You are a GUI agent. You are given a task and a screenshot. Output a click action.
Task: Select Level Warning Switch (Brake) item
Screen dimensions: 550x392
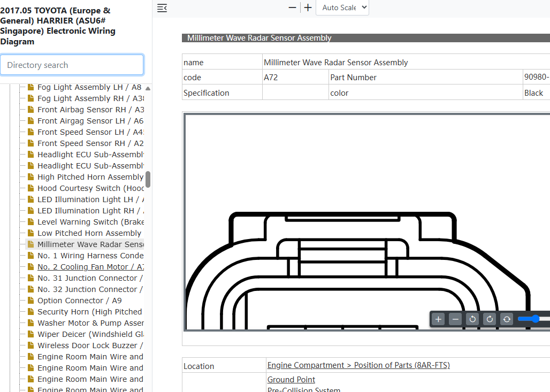pos(90,221)
